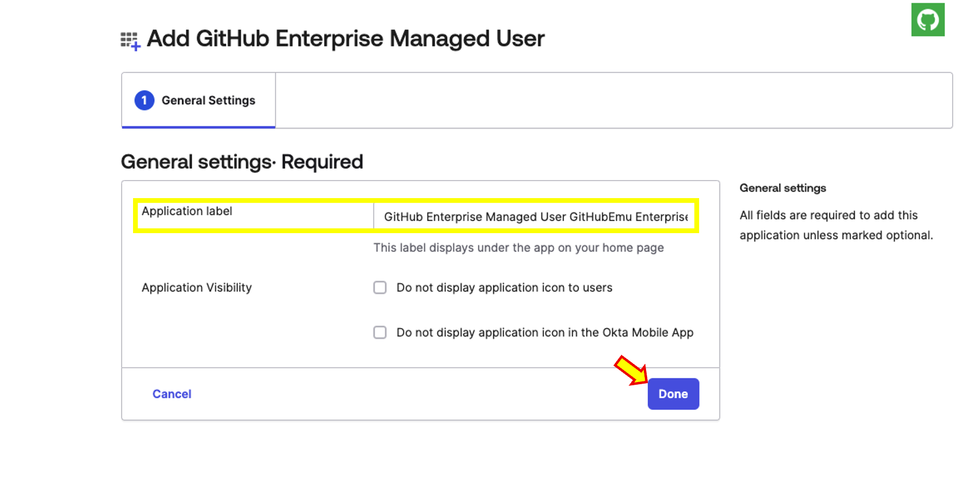The height and width of the screenshot is (492, 980).
Task: Click the green GitHub logo icon
Action: click(x=927, y=20)
